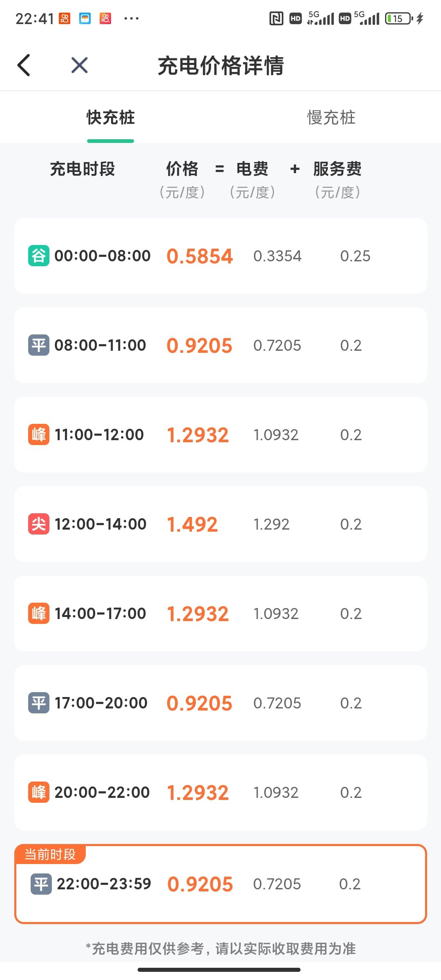Tap the 0.5854 valley price
The width and height of the screenshot is (441, 980).
pos(200,256)
